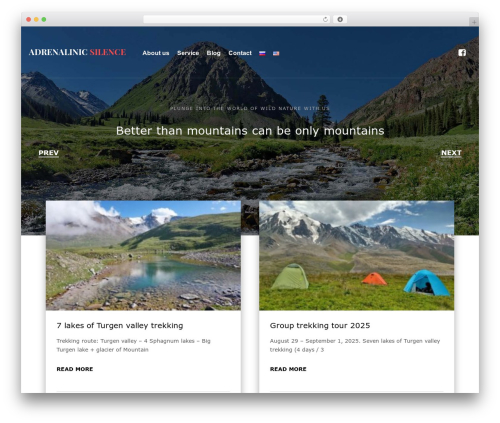Viewport: 500px width, 423px height.
Task: Click the tagline 'Plunge into the world of wild nature with us'
Action: point(250,108)
